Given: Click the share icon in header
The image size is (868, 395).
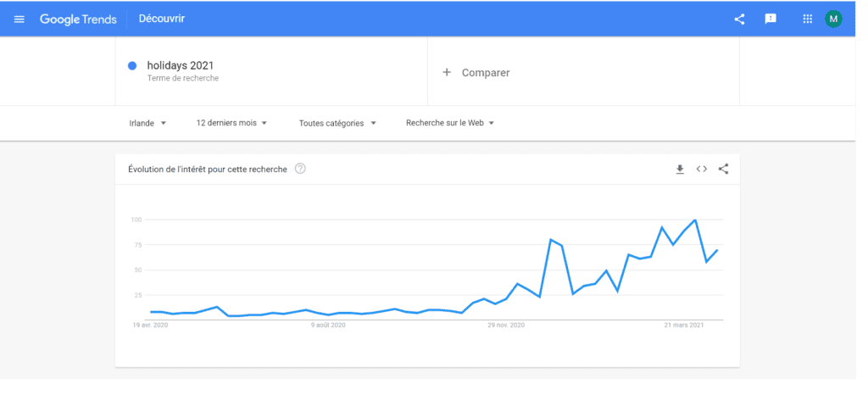Looking at the screenshot, I should (x=739, y=19).
